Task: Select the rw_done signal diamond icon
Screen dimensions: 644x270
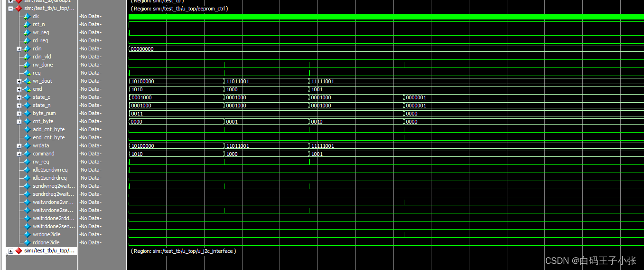Action: pos(27,65)
